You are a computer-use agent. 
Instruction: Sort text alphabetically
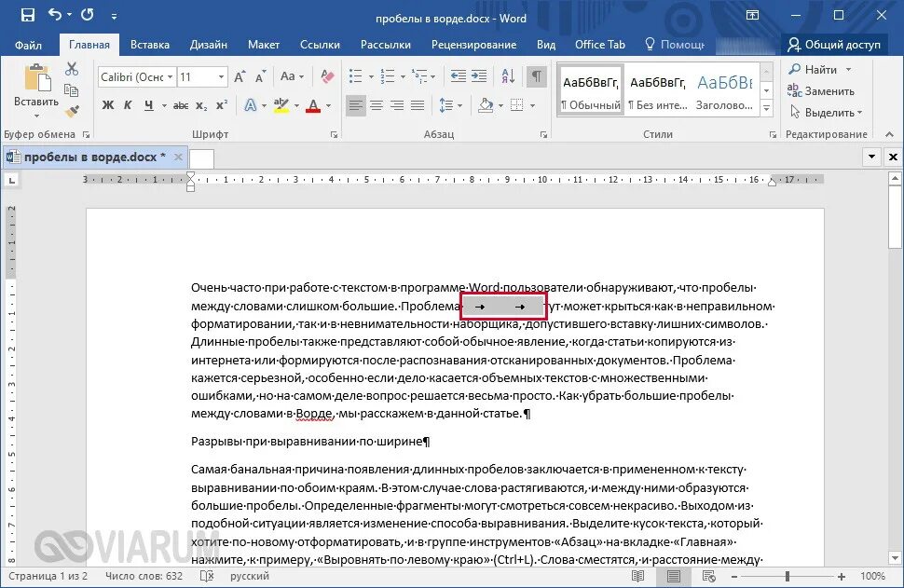[508, 76]
